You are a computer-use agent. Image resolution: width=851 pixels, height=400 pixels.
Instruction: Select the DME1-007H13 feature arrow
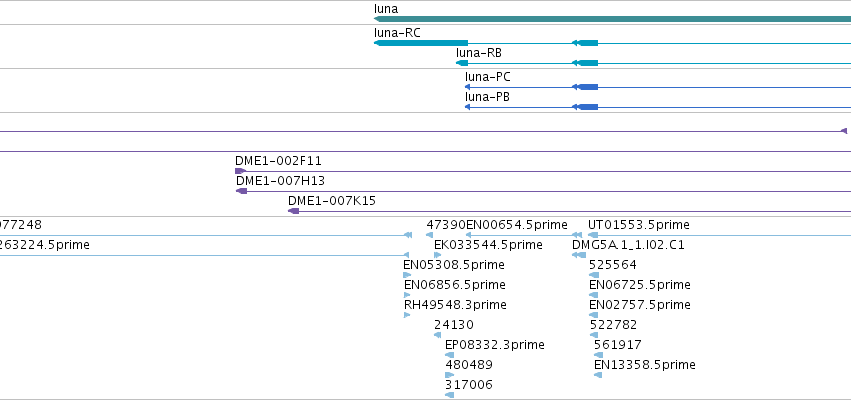[x=242, y=191]
